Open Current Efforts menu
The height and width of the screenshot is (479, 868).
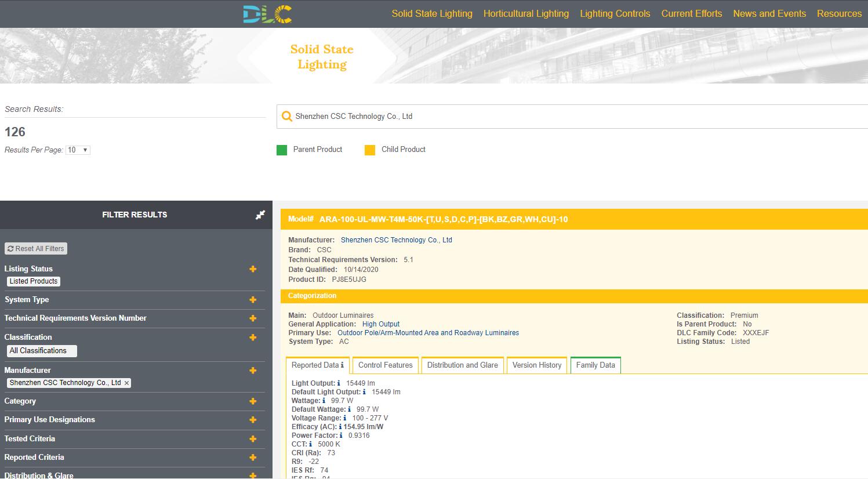tap(692, 13)
